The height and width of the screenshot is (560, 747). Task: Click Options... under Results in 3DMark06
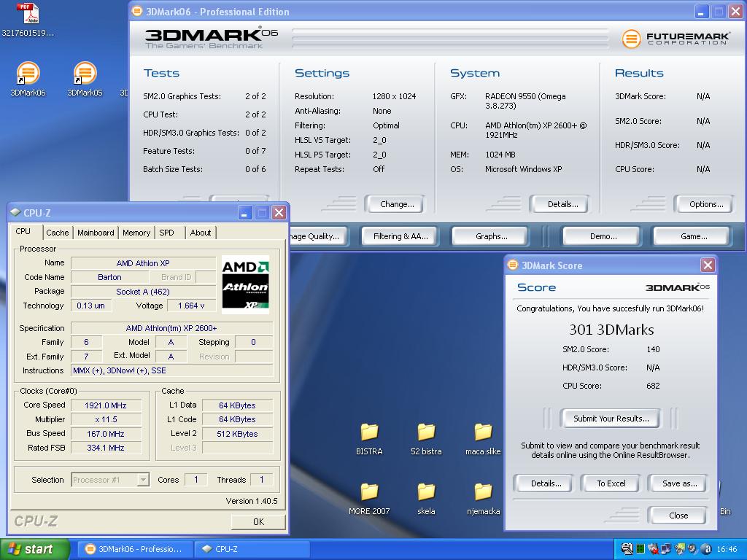(x=705, y=204)
